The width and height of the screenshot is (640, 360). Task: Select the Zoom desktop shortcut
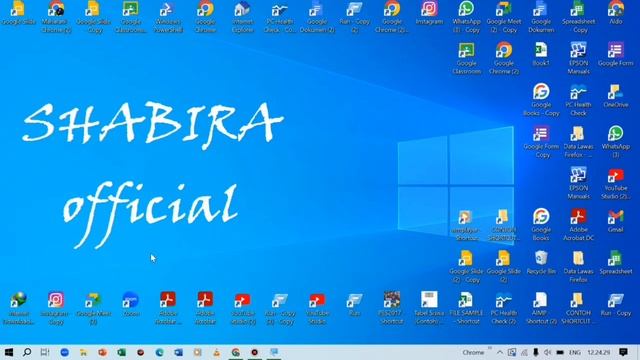point(131,304)
